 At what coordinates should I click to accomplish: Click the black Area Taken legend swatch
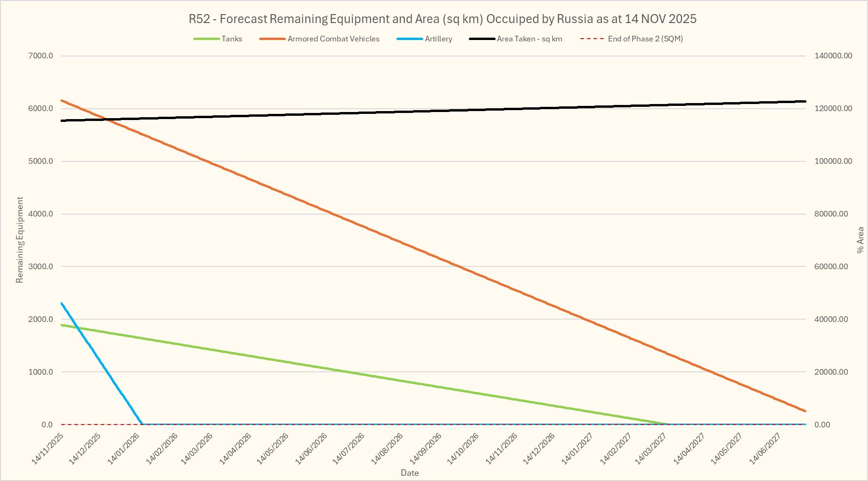[x=482, y=39]
